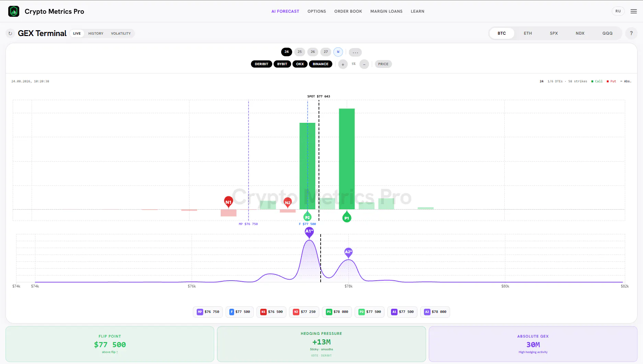The image size is (643, 364).
Task: Click the N2 red marker pin
Action: click(288, 202)
